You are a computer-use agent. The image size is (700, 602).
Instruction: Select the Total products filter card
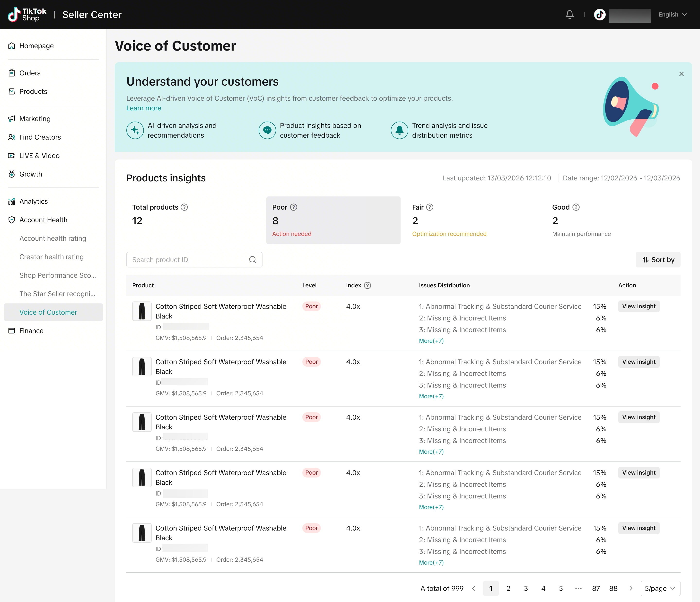193,220
